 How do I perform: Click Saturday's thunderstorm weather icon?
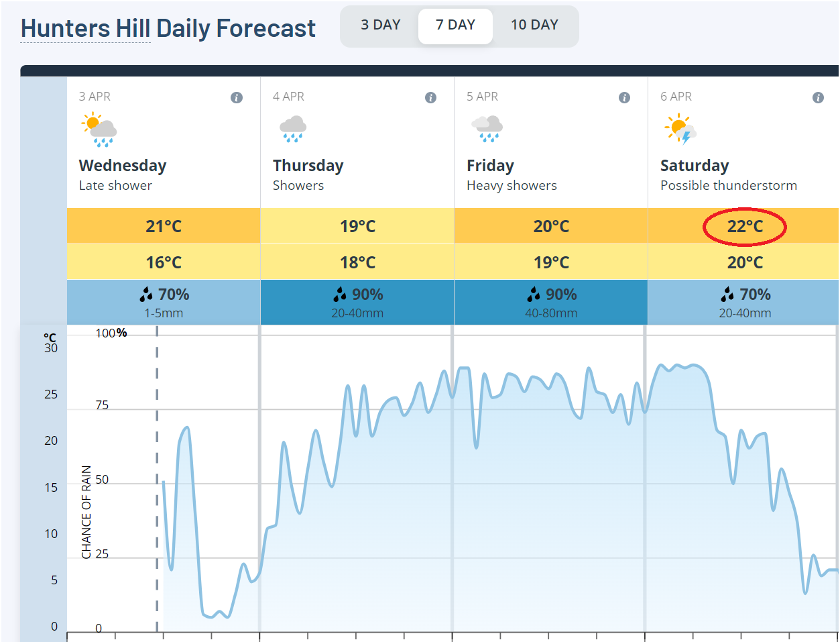(x=680, y=129)
